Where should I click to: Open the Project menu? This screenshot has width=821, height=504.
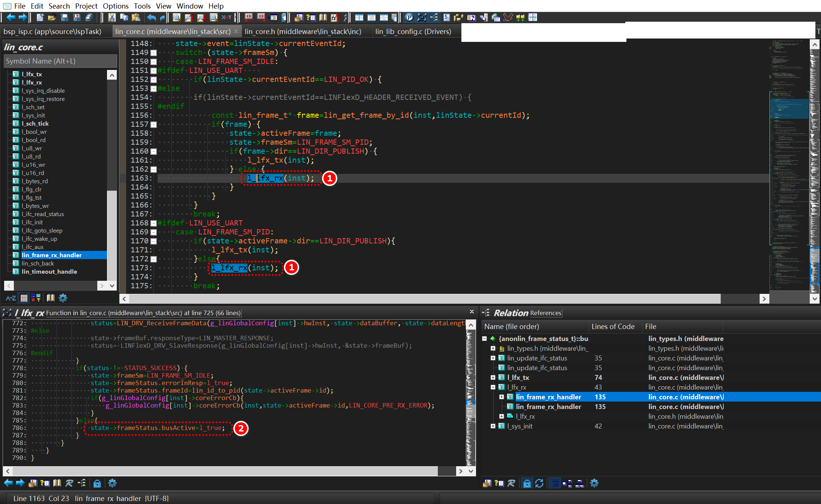tap(86, 6)
